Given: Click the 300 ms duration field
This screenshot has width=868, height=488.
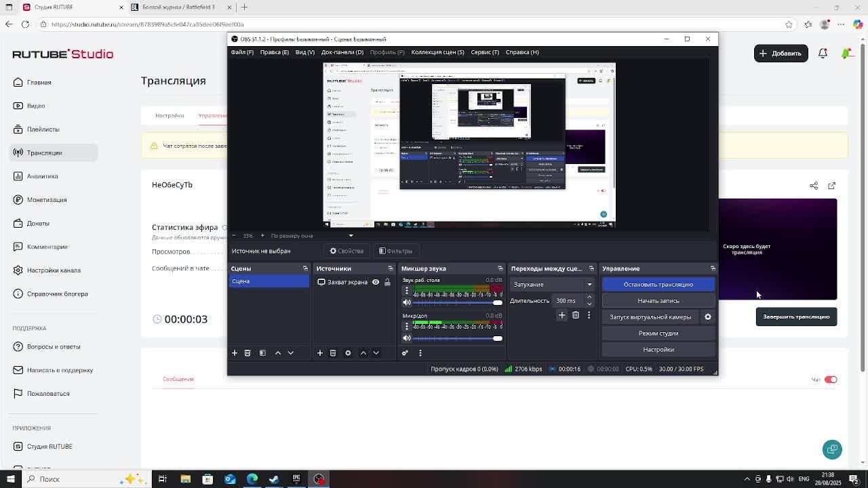Looking at the screenshot, I should click(x=568, y=301).
